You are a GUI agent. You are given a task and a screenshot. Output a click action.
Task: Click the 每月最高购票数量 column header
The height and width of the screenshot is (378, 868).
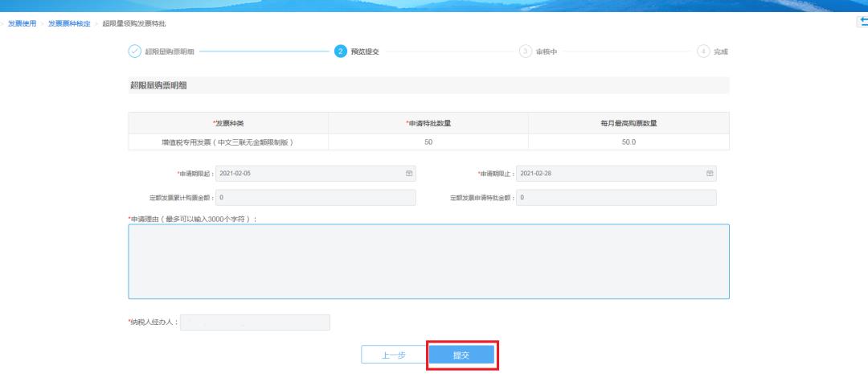pos(628,122)
